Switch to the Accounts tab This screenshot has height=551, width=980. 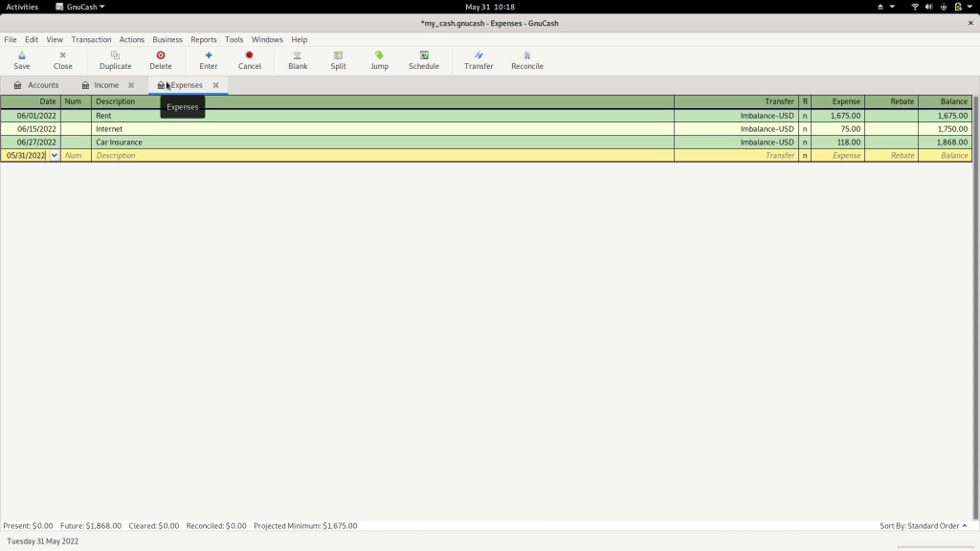[x=42, y=84]
